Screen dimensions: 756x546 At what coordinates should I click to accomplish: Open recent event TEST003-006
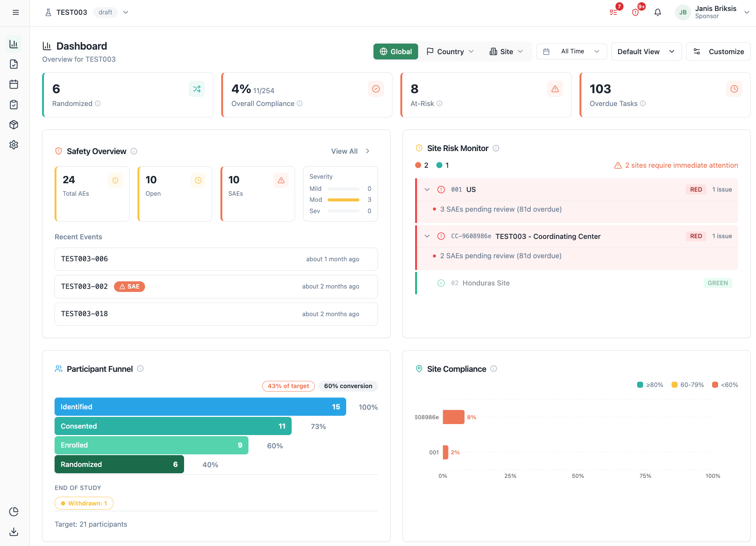pos(216,259)
